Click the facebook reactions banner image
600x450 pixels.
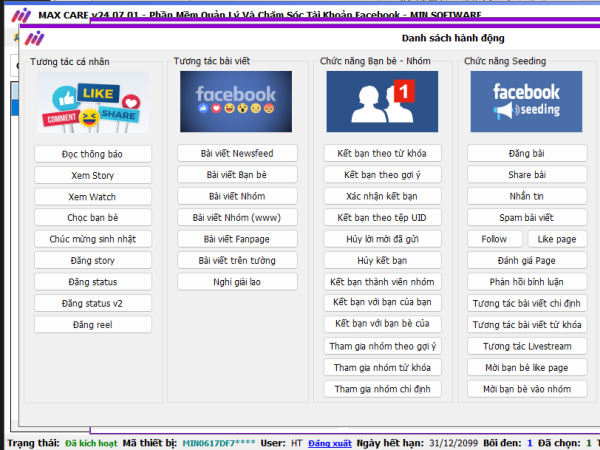pos(236,101)
